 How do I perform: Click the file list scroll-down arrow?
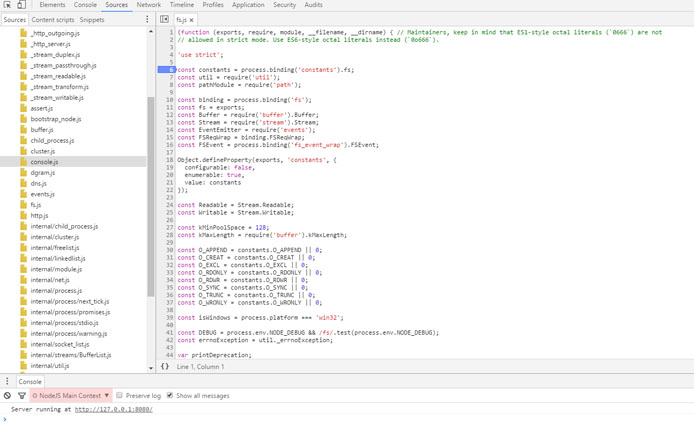[151, 368]
